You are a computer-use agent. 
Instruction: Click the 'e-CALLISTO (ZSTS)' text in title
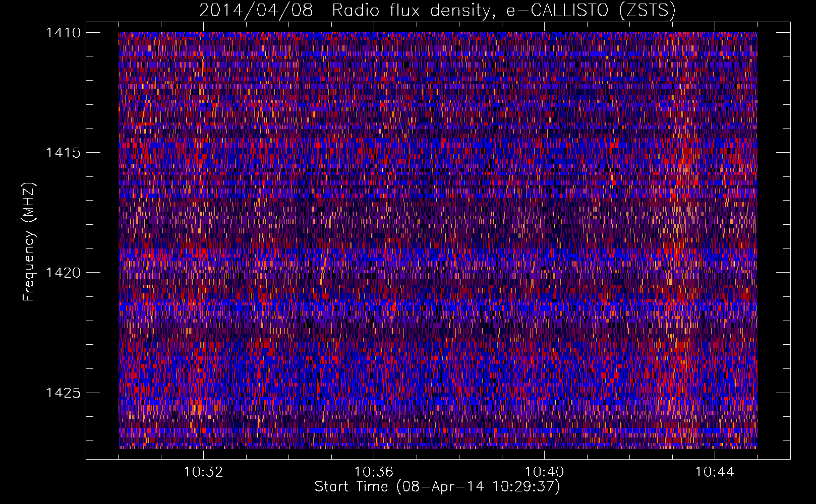pyautogui.click(x=591, y=11)
